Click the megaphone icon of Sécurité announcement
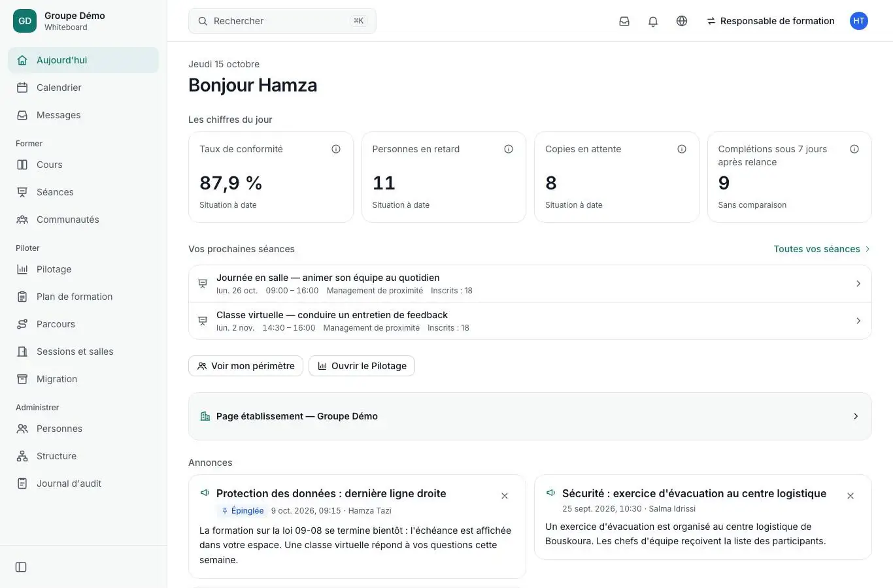The image size is (893, 588). pyautogui.click(x=550, y=493)
